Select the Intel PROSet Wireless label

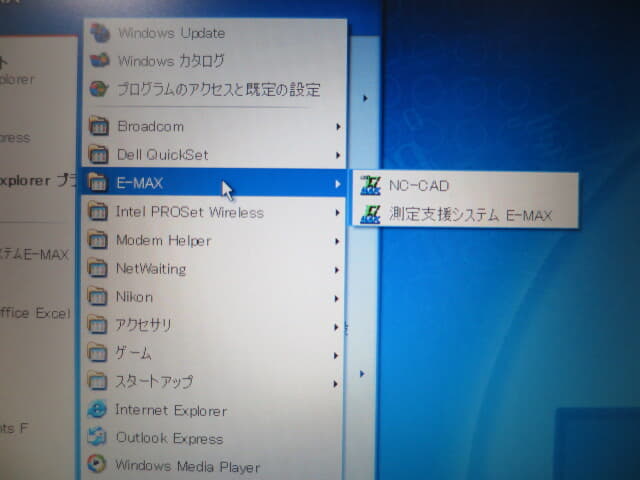[x=190, y=212]
